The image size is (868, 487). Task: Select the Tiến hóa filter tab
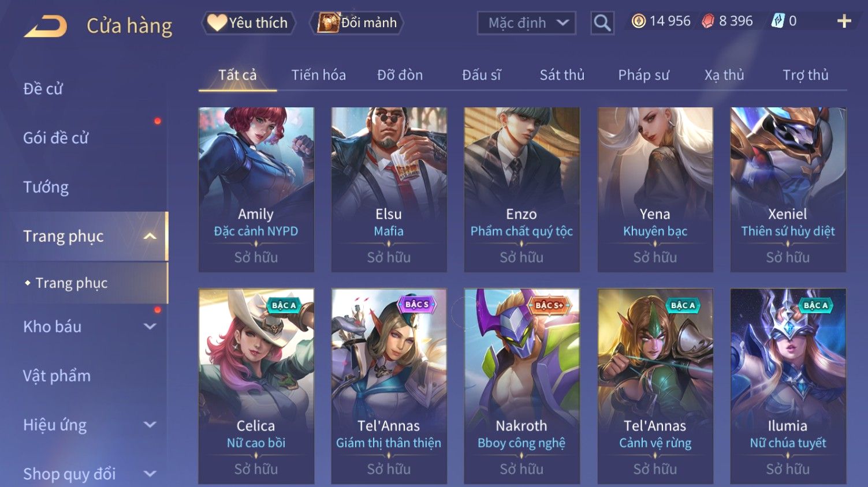point(318,75)
